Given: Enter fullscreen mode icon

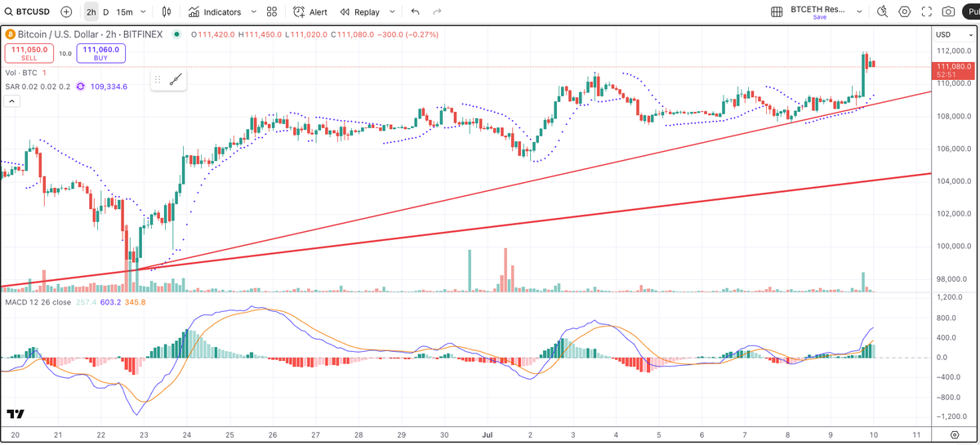Looking at the screenshot, I should click(926, 11).
